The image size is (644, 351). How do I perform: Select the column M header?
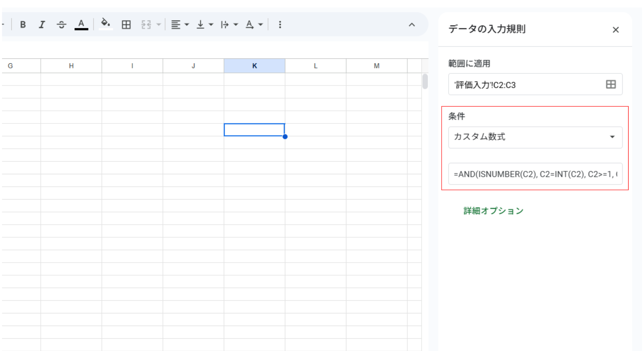[x=377, y=66]
